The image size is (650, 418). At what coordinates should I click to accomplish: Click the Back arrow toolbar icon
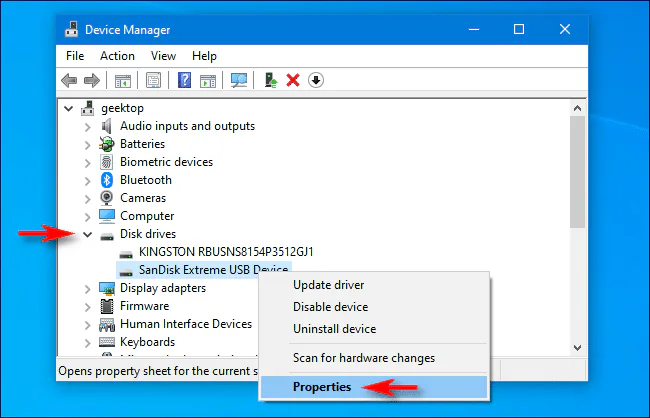pyautogui.click(x=69, y=80)
